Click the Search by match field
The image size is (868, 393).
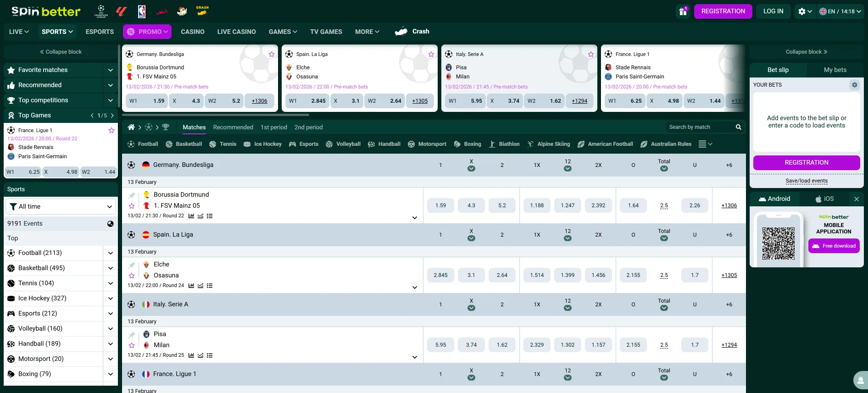(700, 127)
